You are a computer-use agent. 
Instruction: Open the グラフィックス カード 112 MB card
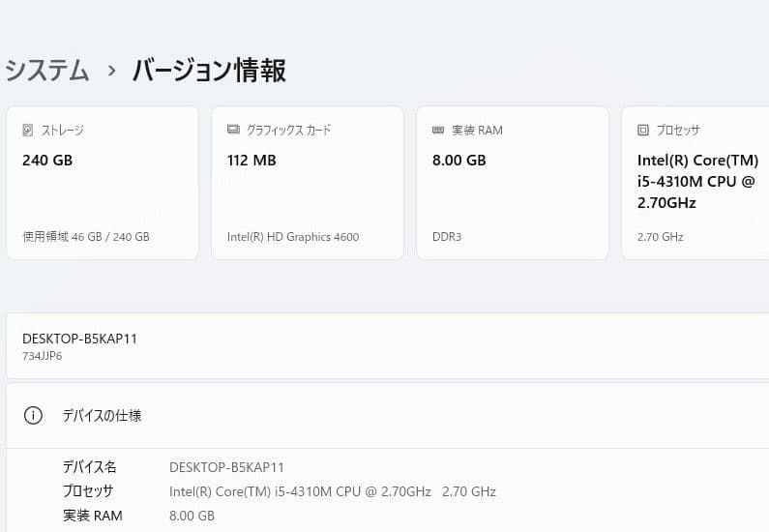click(308, 183)
